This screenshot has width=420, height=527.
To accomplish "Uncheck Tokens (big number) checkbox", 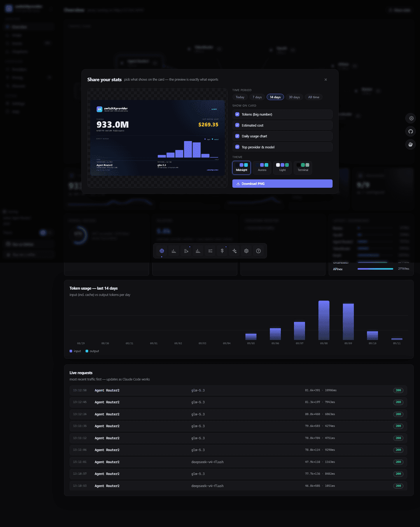I will (237, 114).
